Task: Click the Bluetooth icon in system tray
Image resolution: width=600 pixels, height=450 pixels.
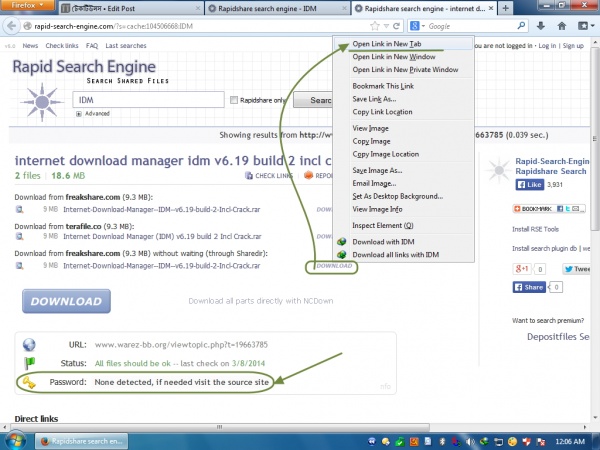Action: 442,442
